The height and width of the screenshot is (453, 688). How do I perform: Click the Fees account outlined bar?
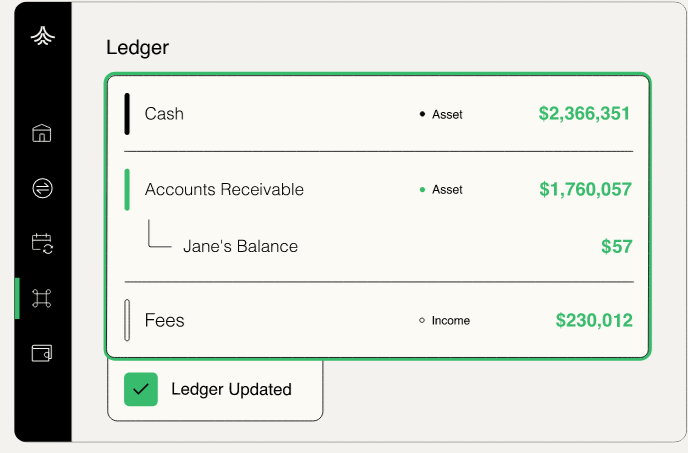point(127,321)
